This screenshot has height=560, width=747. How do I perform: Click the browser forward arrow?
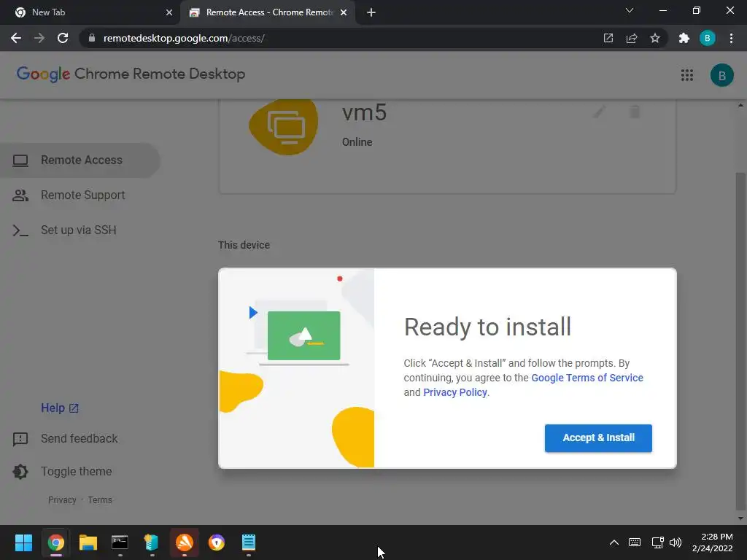tap(39, 38)
